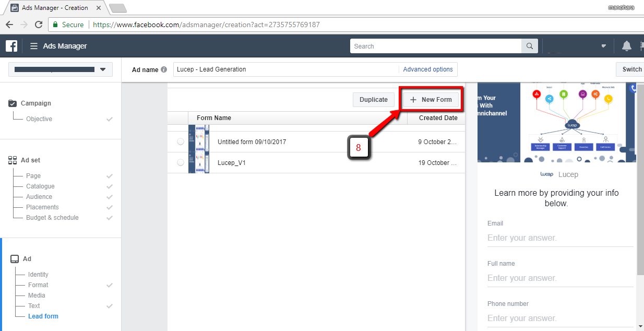The height and width of the screenshot is (331, 644).
Task: Click the 9 October created date cell
Action: [x=438, y=142]
